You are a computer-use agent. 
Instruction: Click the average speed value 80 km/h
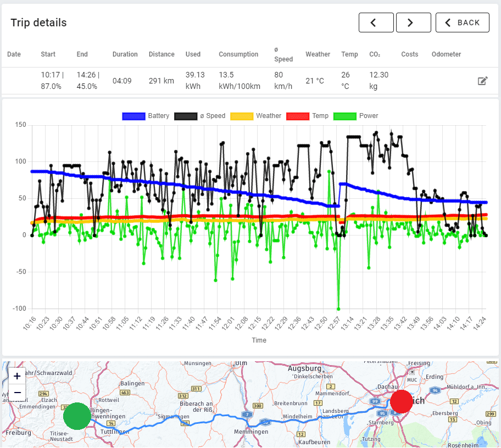283,81
